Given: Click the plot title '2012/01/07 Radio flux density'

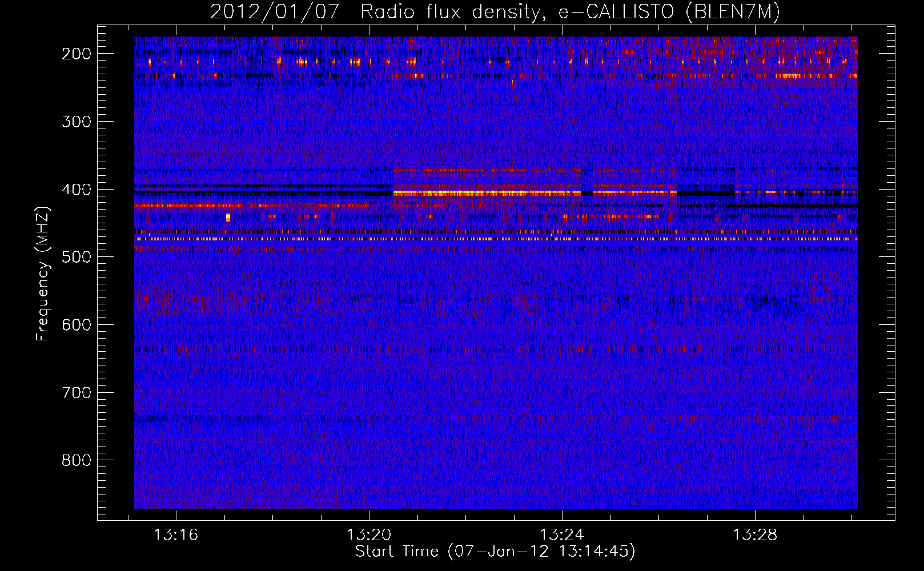Looking at the screenshot, I should point(495,11).
